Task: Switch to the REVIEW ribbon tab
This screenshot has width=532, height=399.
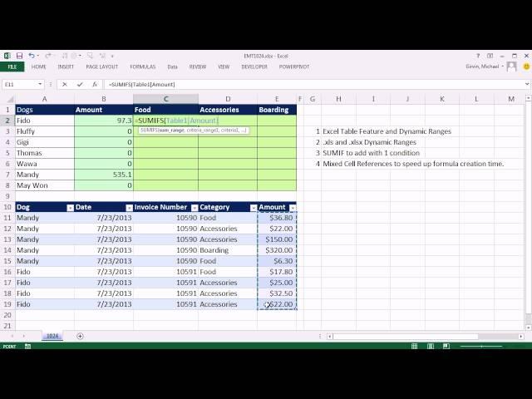Action: coord(198,66)
